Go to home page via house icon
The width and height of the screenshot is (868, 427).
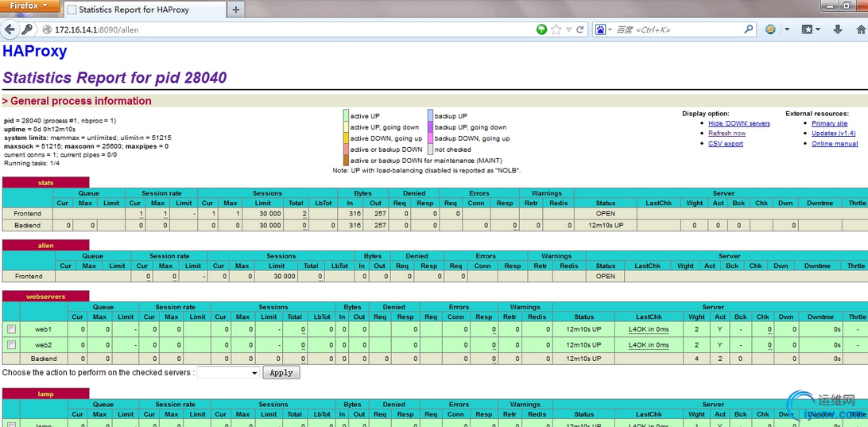(862, 29)
